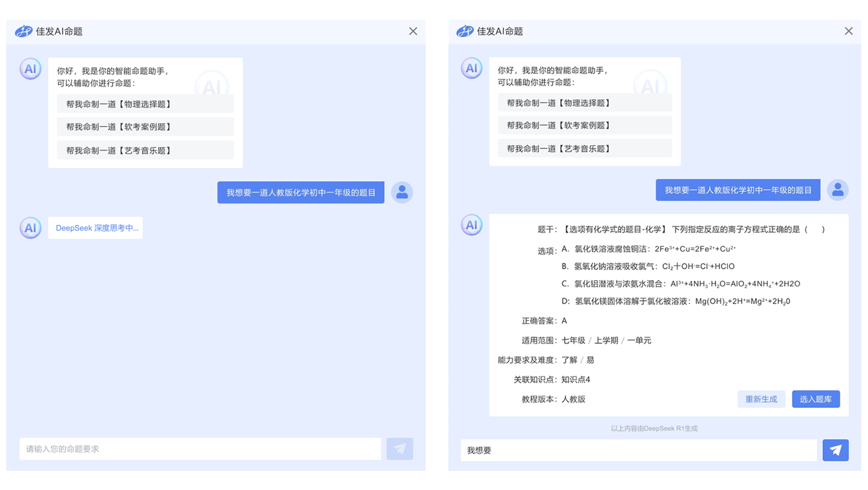The width and height of the screenshot is (868, 490).
Task: Click the chemistry request message bubble
Action: [301, 192]
